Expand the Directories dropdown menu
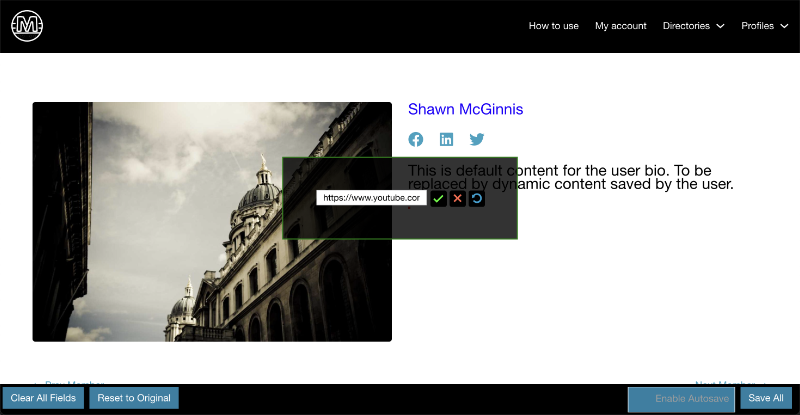 693,26
